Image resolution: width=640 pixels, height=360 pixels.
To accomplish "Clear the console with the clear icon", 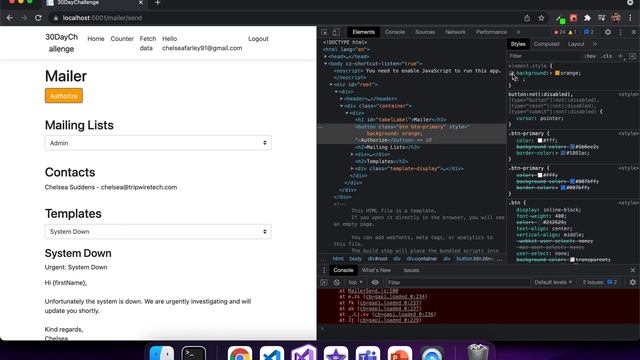I will (336, 282).
